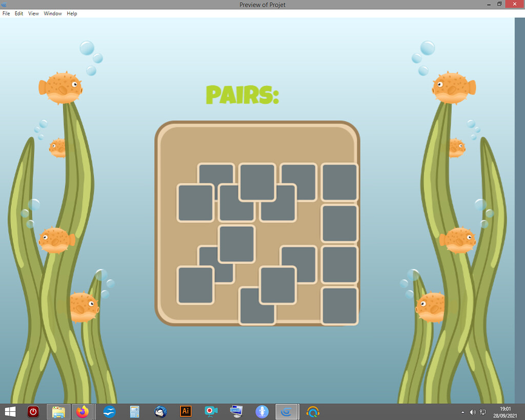Open File Explorer from the taskbar
This screenshot has height=420, width=525.
tap(58, 411)
